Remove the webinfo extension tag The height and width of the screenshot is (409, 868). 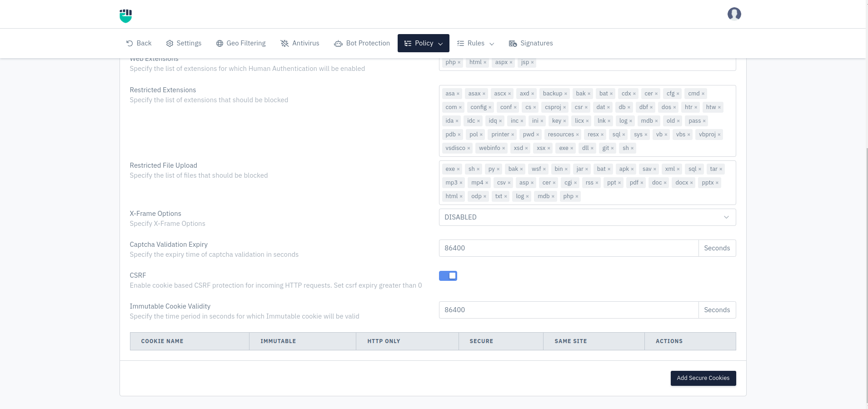[x=504, y=148]
